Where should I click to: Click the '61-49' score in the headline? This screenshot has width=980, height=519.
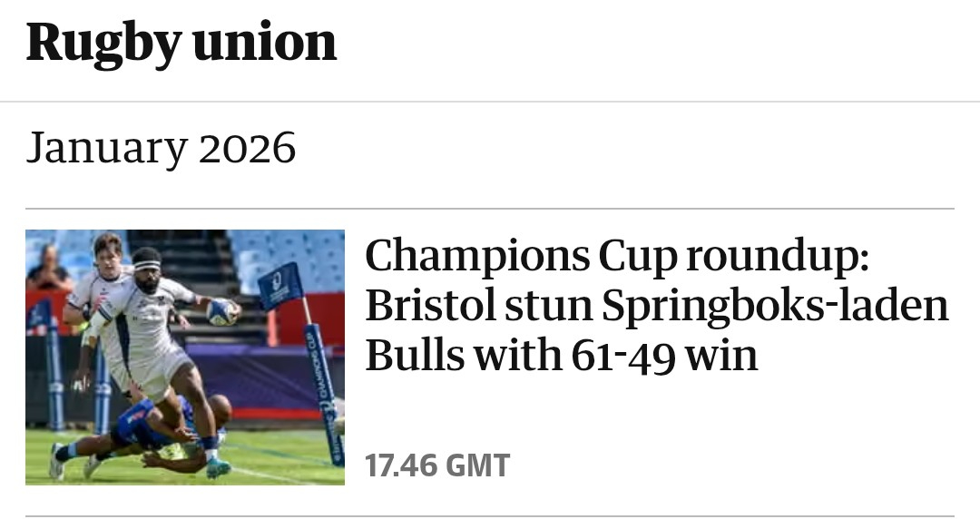tap(622, 356)
